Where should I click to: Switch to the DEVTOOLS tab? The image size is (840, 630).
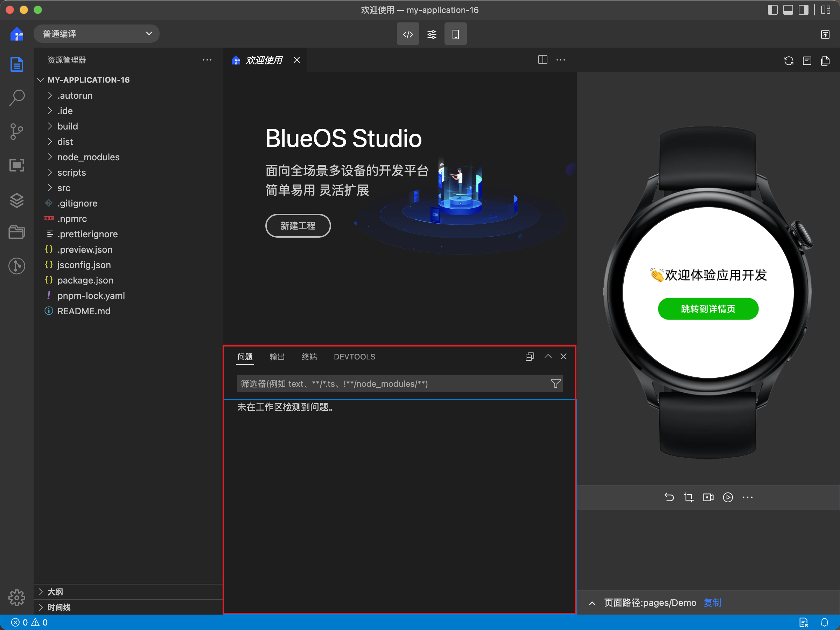coord(355,357)
